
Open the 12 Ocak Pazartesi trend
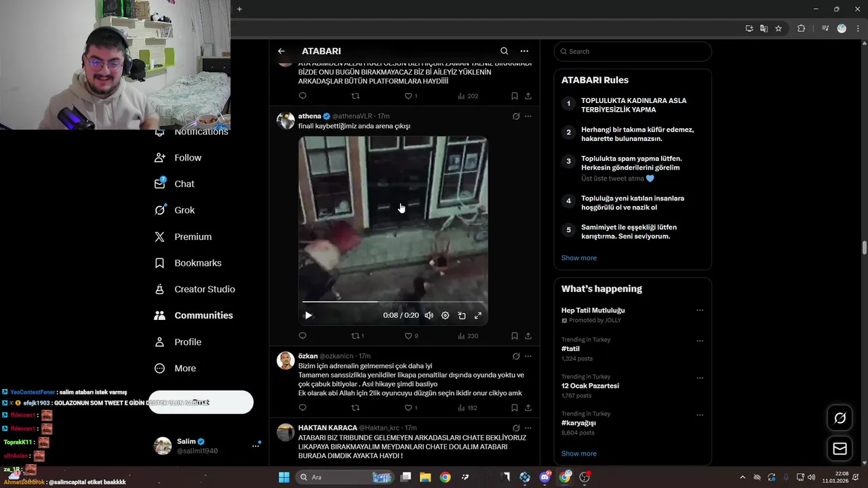[590, 386]
